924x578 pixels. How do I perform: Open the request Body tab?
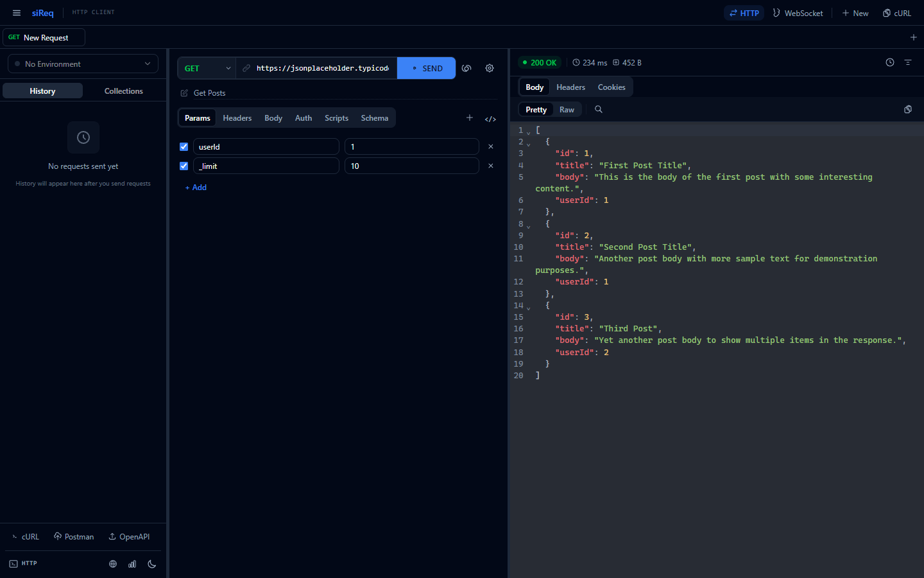pos(273,118)
